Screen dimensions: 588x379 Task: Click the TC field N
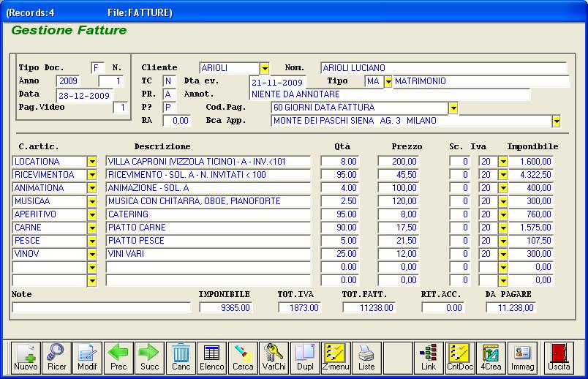(x=170, y=81)
